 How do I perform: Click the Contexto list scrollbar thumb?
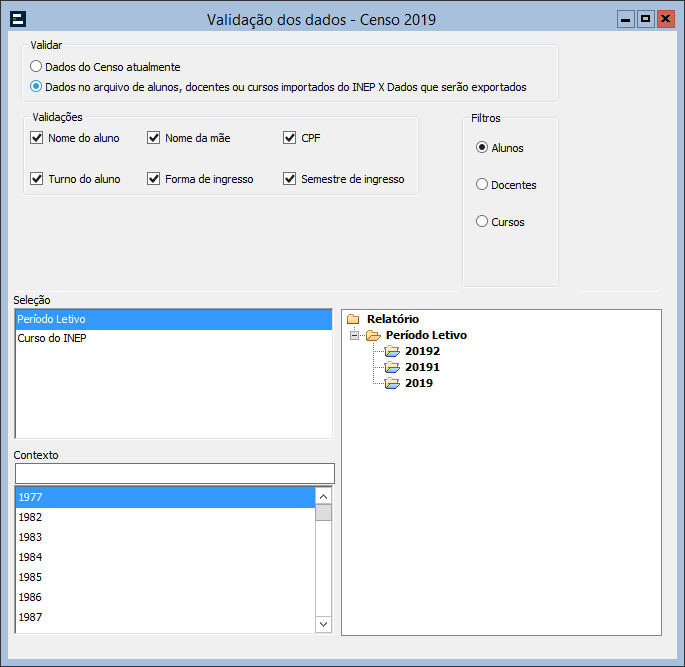(323, 513)
